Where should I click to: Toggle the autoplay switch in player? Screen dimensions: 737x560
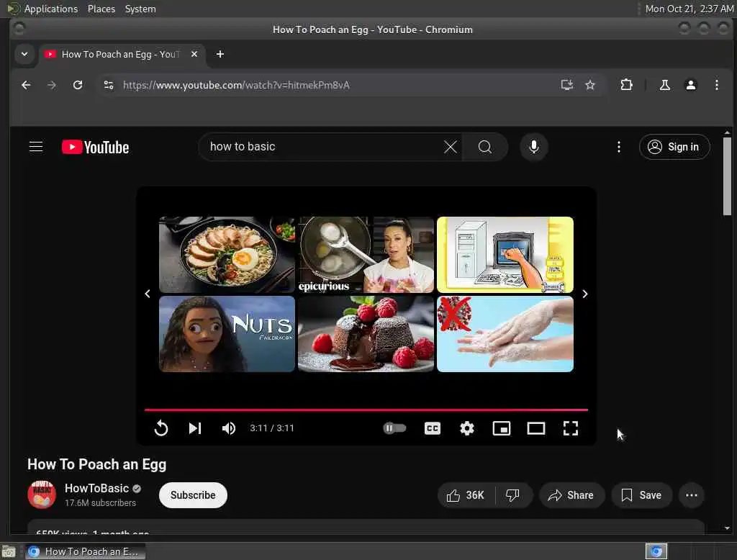click(x=394, y=428)
